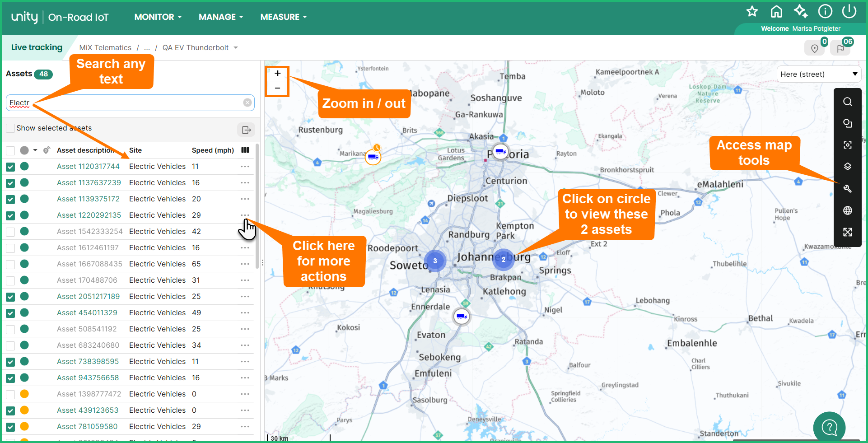Viewport: 868px width, 443px height.
Task: Open the map search tool
Action: (848, 102)
